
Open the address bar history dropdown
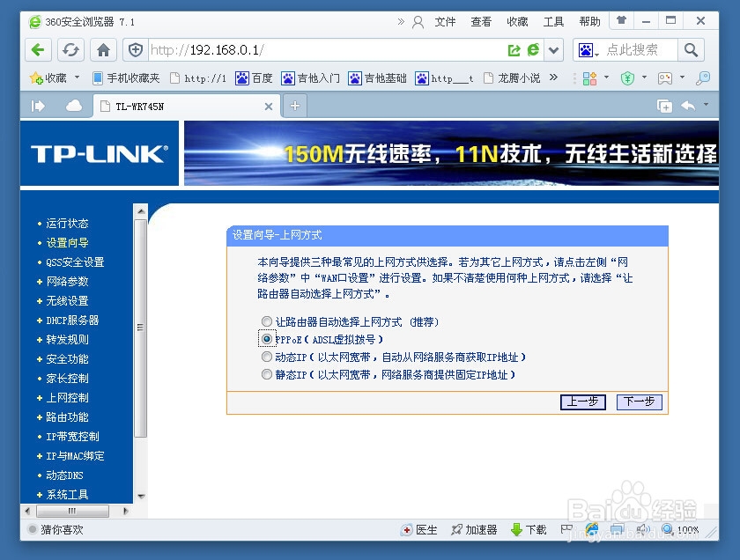(x=553, y=50)
